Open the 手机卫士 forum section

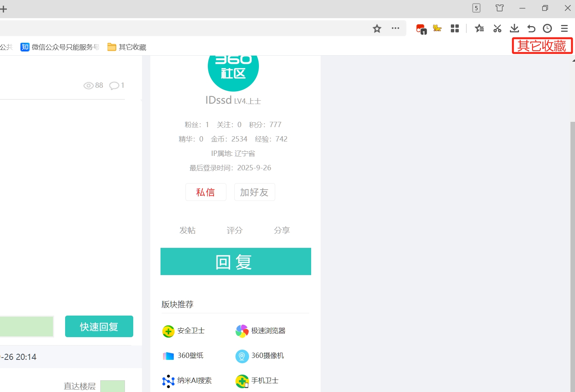tap(265, 381)
